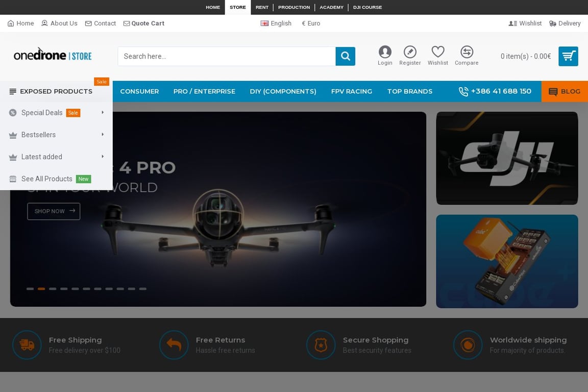Select the third banner slider dot

coord(53,289)
